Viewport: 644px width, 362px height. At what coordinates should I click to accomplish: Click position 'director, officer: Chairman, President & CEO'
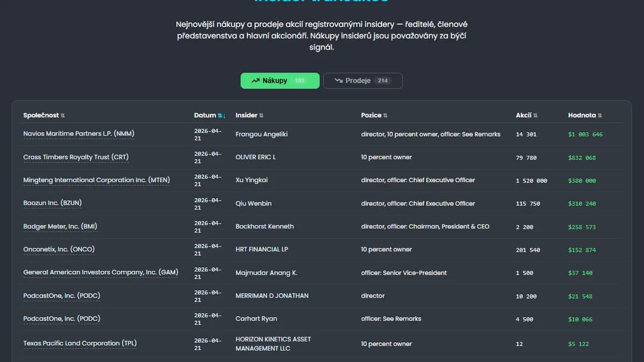point(426,226)
